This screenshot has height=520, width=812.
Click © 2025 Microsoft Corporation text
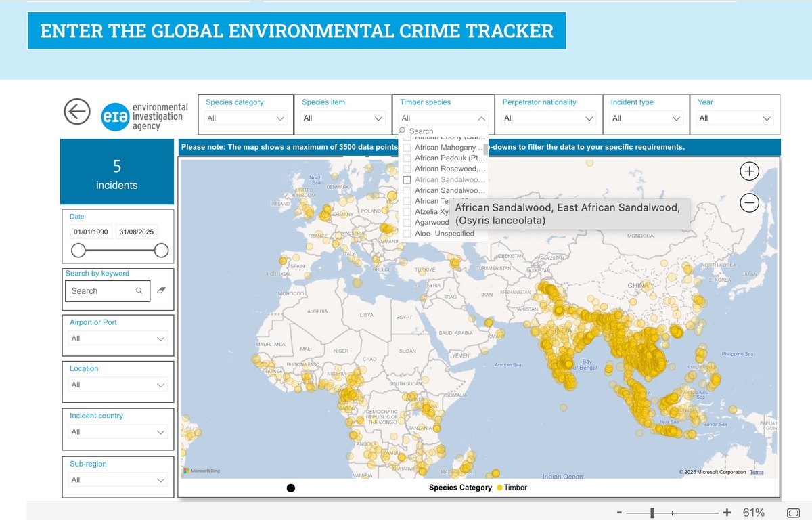(712, 472)
